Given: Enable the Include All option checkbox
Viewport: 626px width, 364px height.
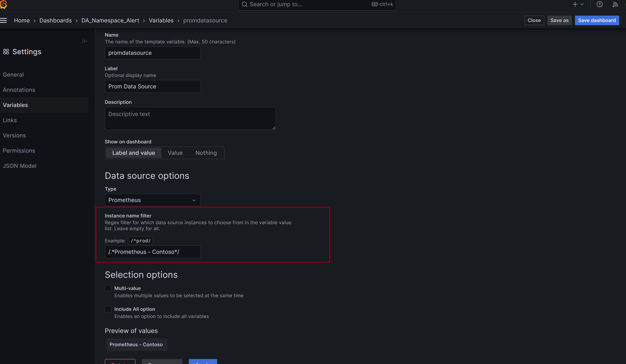Looking at the screenshot, I should 108,309.
